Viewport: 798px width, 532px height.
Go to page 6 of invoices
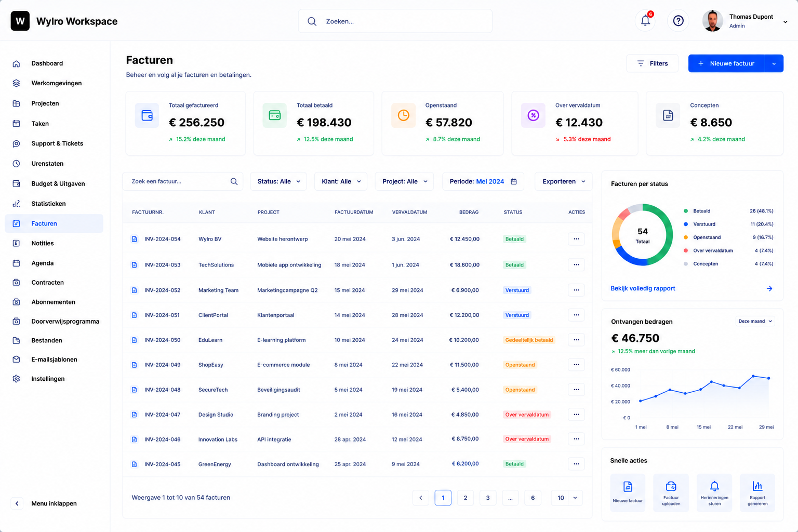[533, 498]
